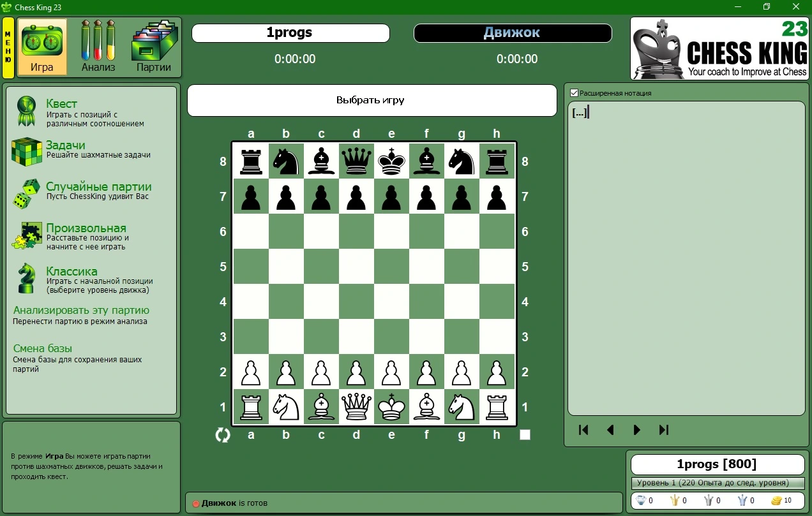Click Анализировать эту партию
812x516 pixels.
(81, 311)
